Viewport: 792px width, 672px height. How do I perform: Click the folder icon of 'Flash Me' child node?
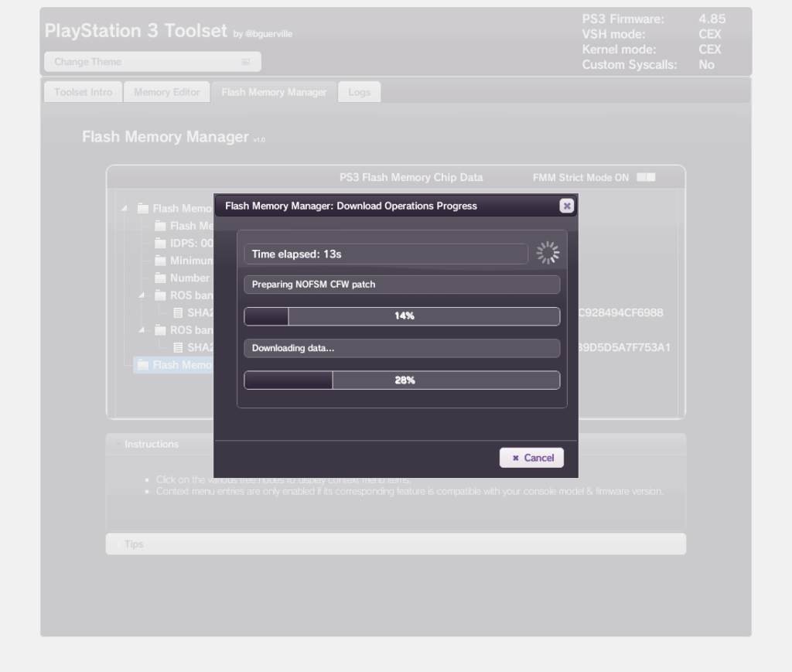pos(160,226)
